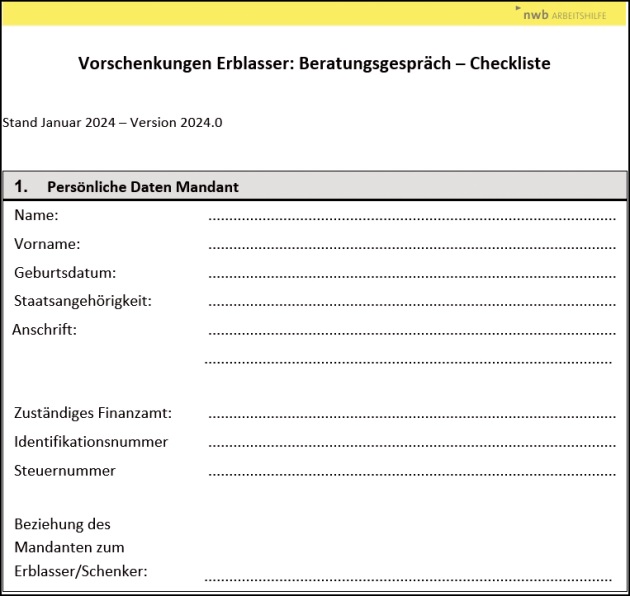Select the Persönliche Daten Mandant section header

coord(142,187)
